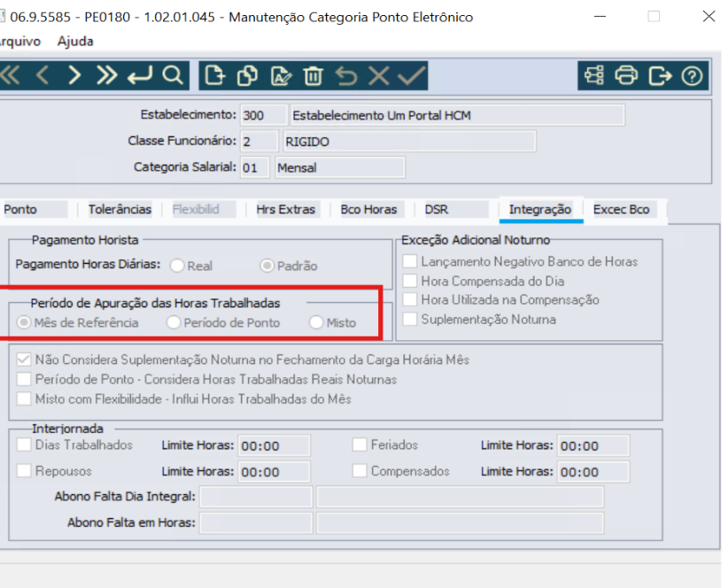Click the RIGIDO class description field
Screen dimensions: 728x588
[409, 142]
